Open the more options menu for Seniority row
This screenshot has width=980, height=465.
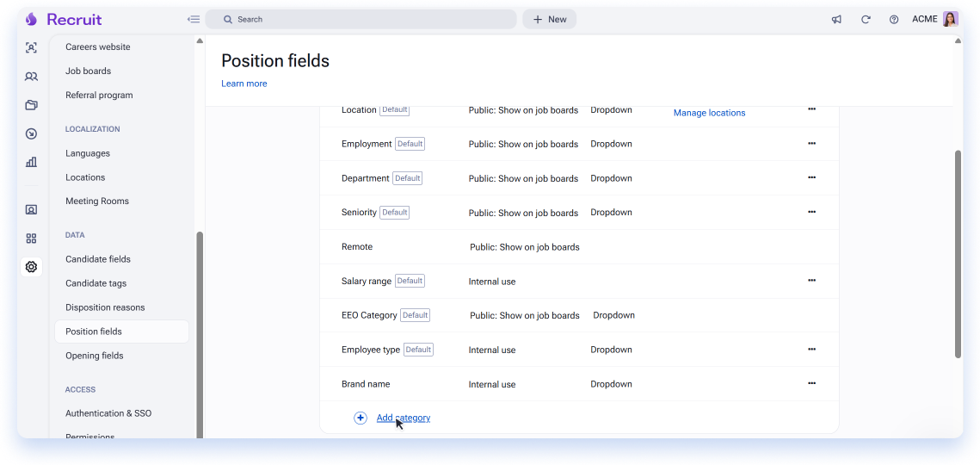point(812,212)
